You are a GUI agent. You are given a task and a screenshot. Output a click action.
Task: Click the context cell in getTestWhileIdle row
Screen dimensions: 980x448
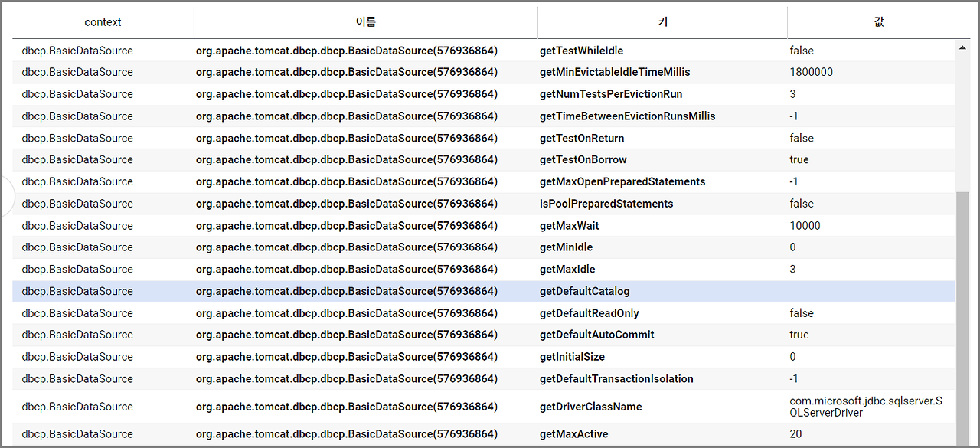tap(77, 51)
